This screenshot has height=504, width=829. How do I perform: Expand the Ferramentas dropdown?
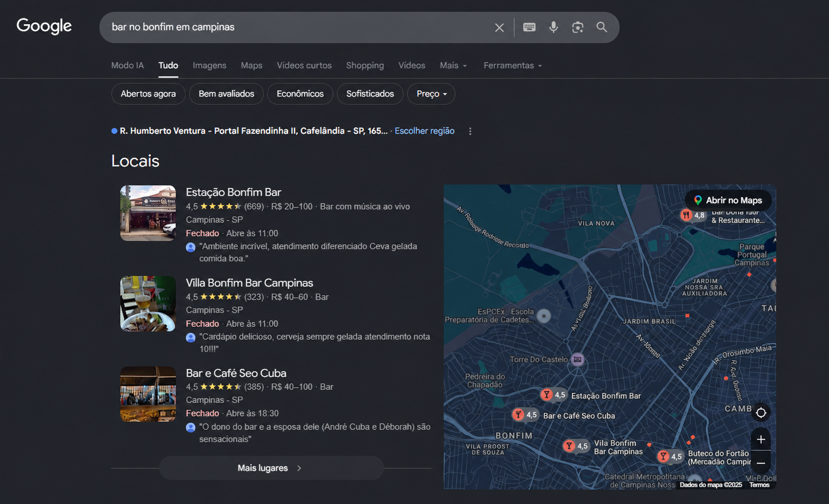pos(512,65)
